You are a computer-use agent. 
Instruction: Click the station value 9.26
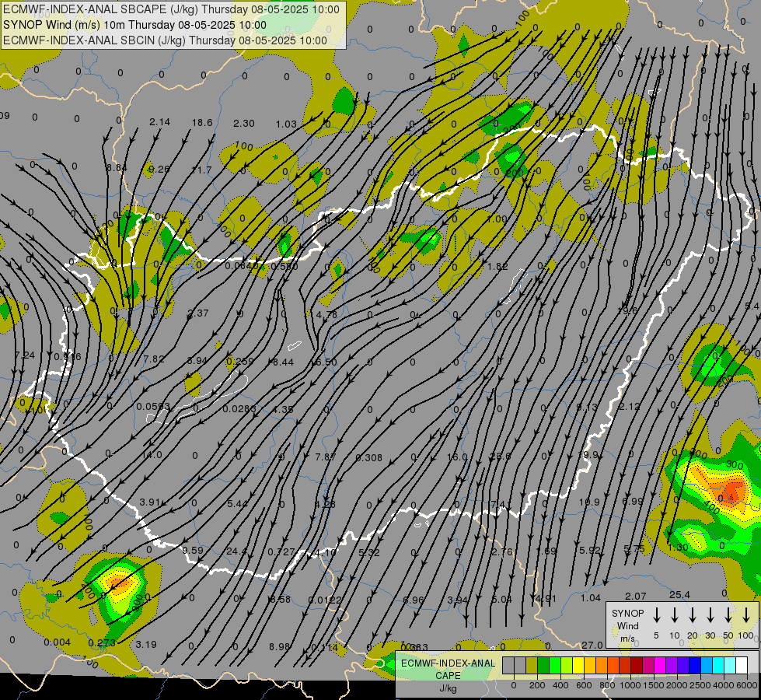[159, 169]
